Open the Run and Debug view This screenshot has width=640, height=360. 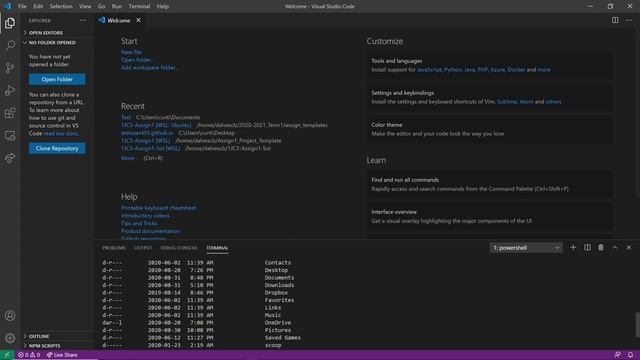(x=10, y=90)
